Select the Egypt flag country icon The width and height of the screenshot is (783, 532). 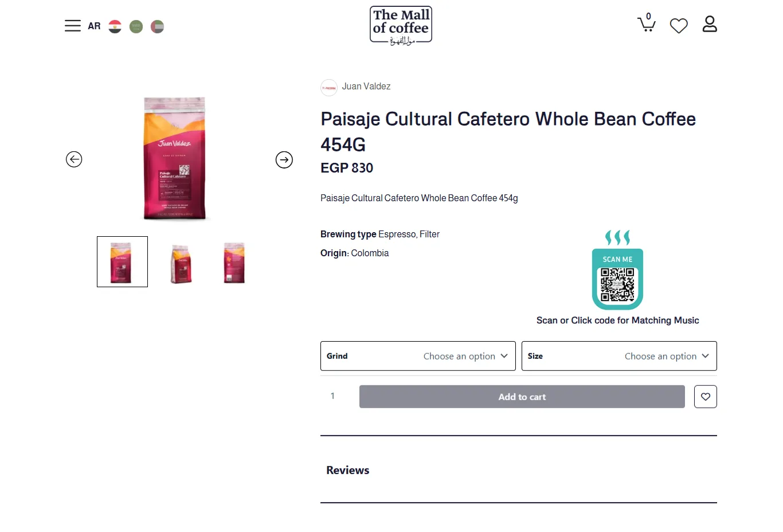click(115, 26)
